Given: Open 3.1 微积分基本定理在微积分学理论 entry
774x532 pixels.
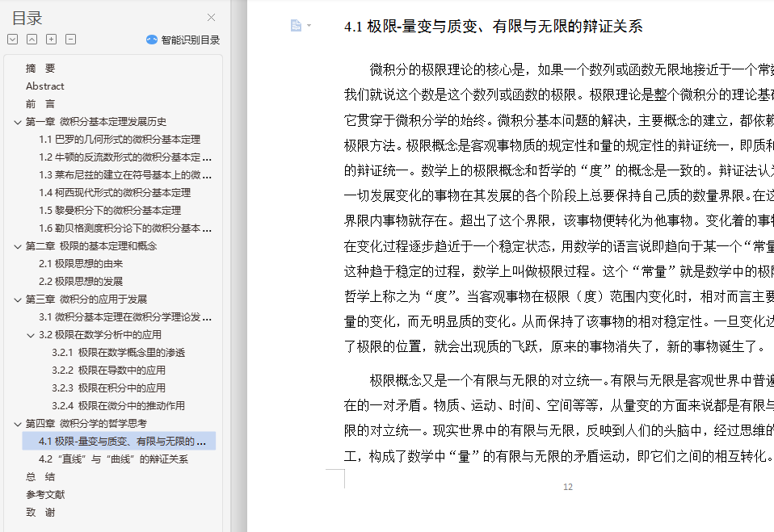Looking at the screenshot, I should click(125, 317).
